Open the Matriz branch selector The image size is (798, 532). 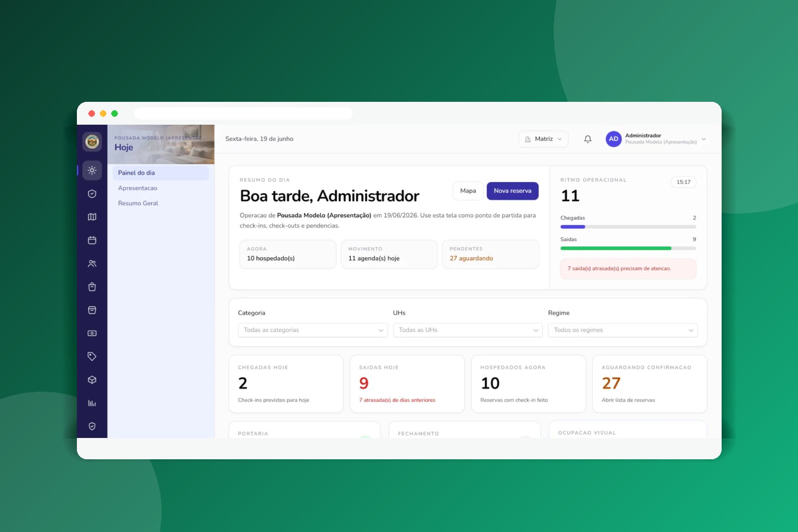(543, 139)
